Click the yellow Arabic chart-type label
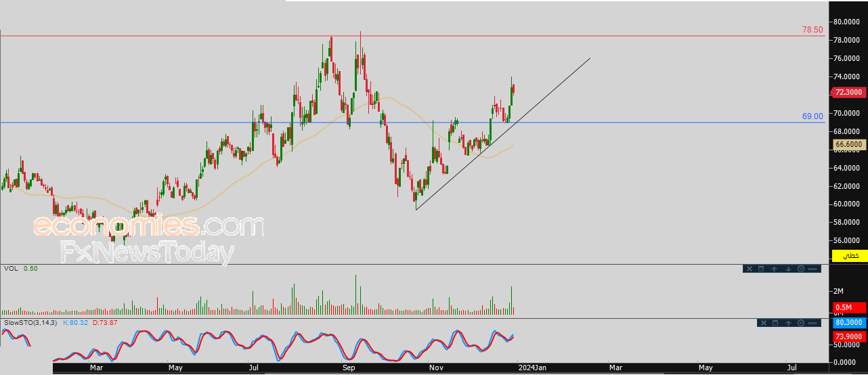The width and height of the screenshot is (868, 375). [850, 256]
